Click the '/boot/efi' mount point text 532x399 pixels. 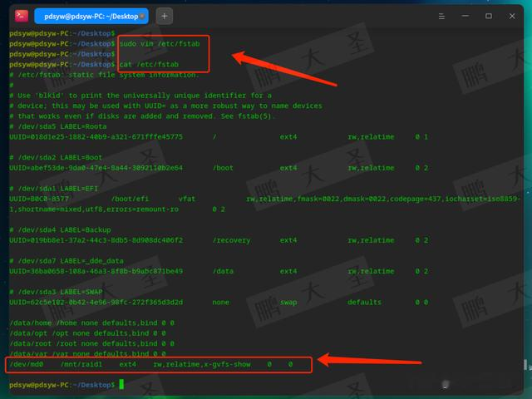pyautogui.click(x=130, y=199)
